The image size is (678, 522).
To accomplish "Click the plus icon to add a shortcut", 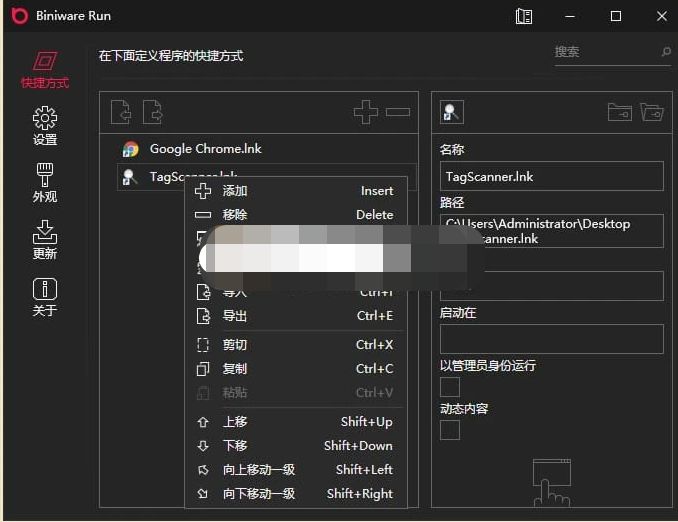I will pos(366,112).
